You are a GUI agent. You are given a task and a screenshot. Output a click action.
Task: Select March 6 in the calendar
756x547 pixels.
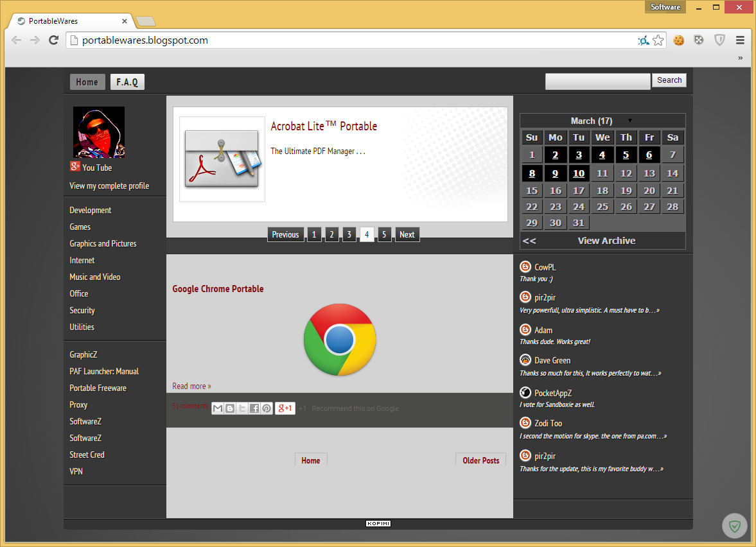coord(649,155)
